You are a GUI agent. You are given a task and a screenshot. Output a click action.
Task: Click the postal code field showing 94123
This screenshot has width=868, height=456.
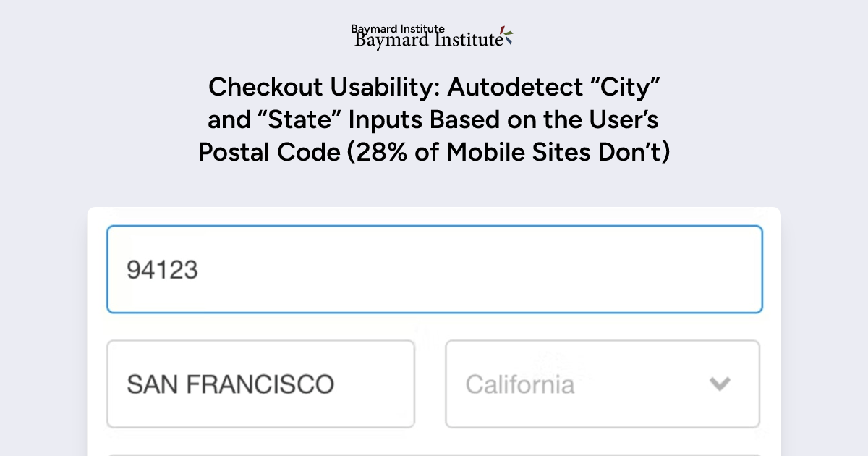tap(434, 269)
